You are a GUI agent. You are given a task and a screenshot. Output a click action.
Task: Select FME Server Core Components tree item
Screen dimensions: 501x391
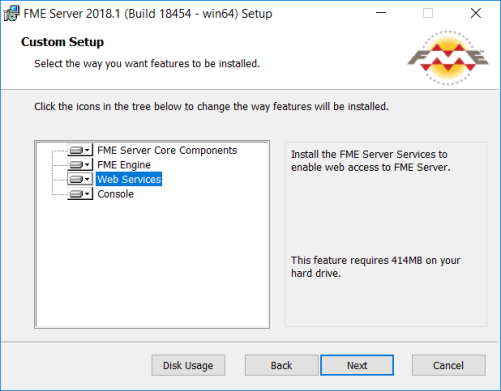pos(167,150)
